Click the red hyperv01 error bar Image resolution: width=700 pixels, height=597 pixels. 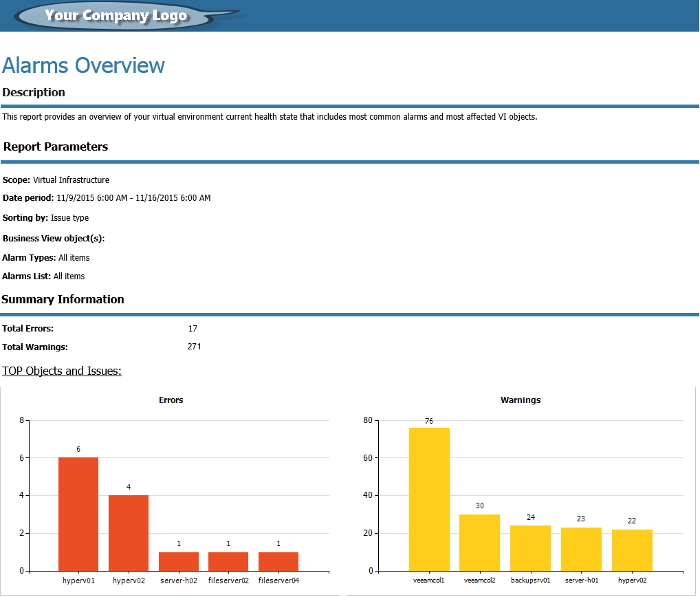[78, 514]
